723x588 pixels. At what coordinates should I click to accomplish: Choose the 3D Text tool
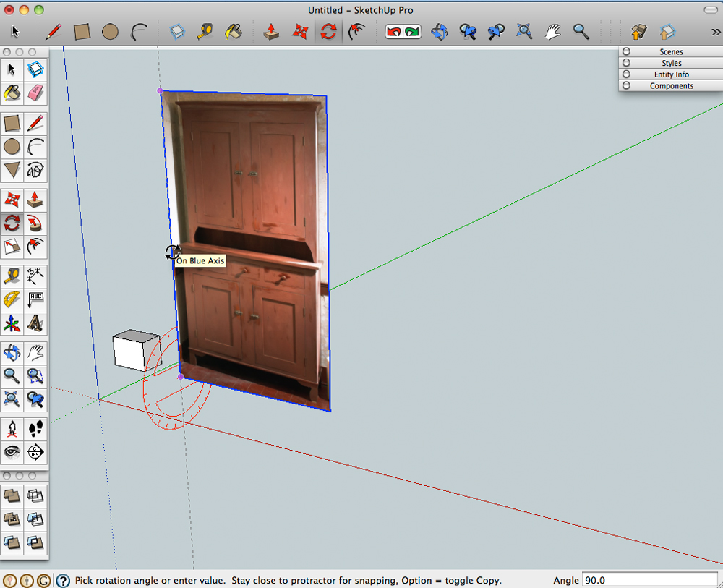(x=35, y=323)
